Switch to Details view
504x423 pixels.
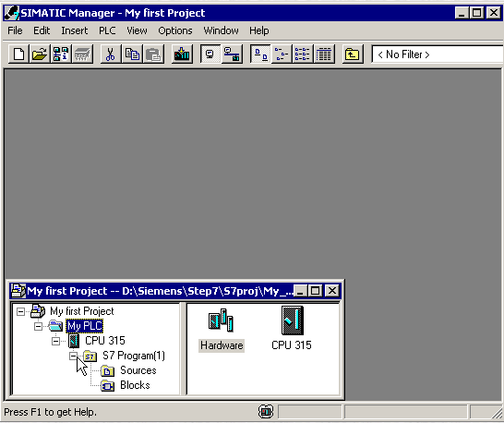pos(324,54)
